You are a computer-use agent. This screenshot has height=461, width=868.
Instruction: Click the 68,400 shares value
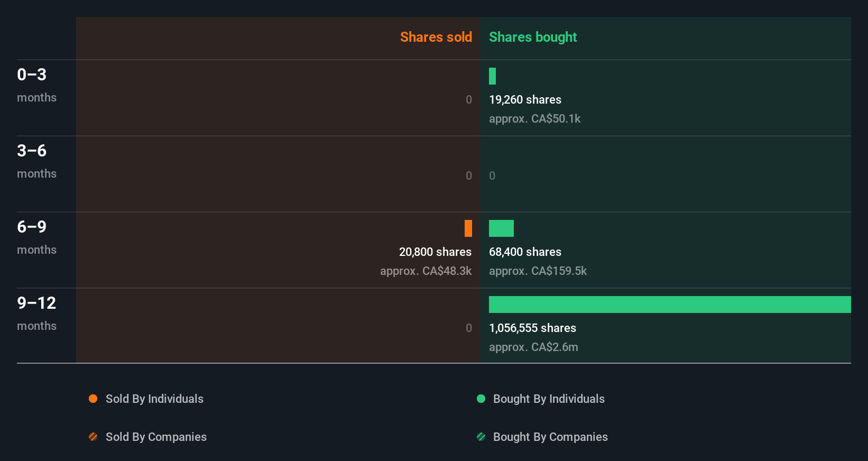coord(525,252)
